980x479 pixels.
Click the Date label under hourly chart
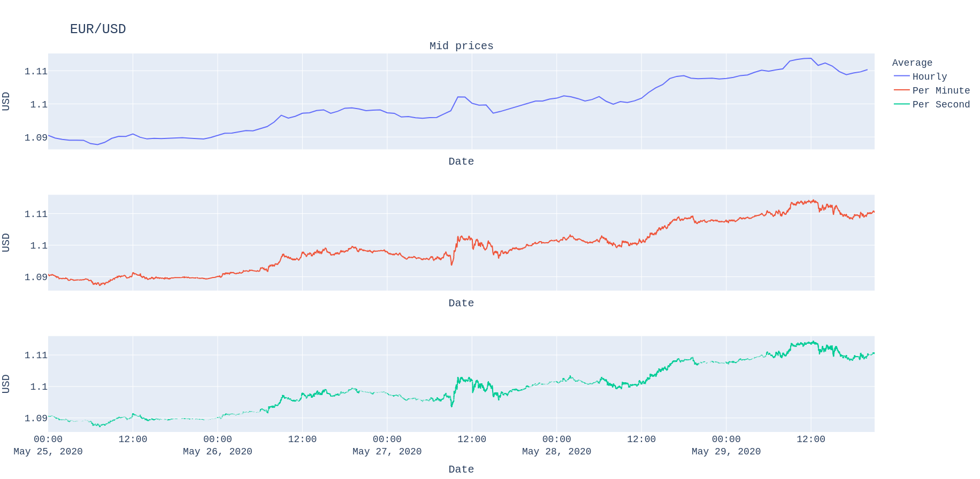[x=461, y=161]
